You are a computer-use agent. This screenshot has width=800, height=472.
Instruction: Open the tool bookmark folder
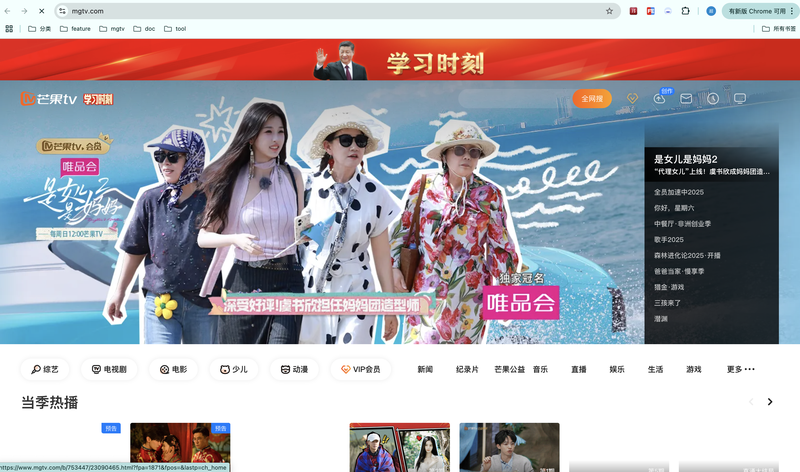point(175,29)
